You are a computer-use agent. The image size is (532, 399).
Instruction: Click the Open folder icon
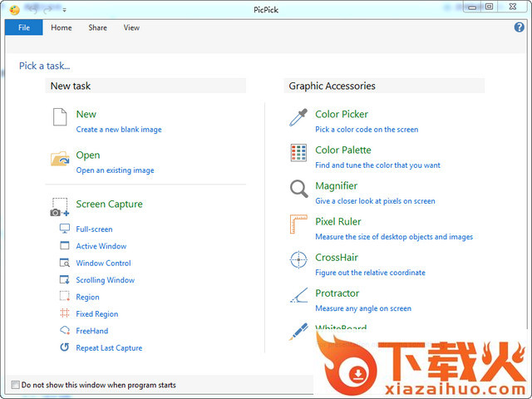click(59, 159)
